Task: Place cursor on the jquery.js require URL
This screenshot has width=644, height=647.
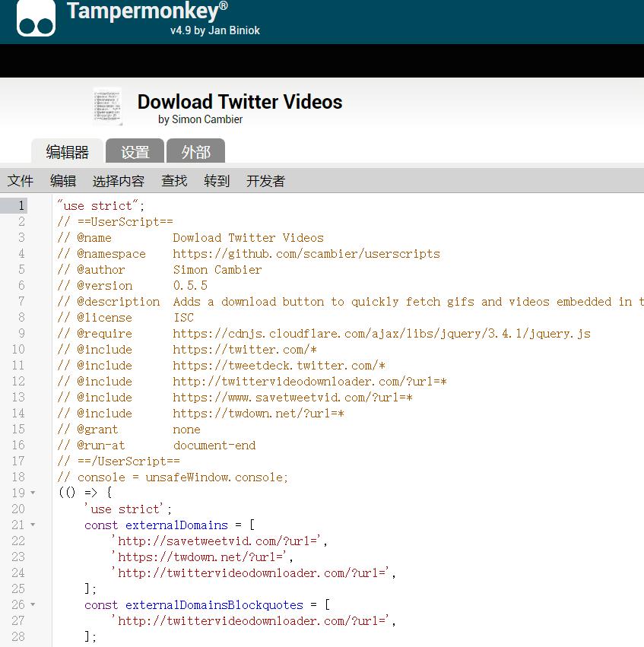Action: [x=381, y=334]
